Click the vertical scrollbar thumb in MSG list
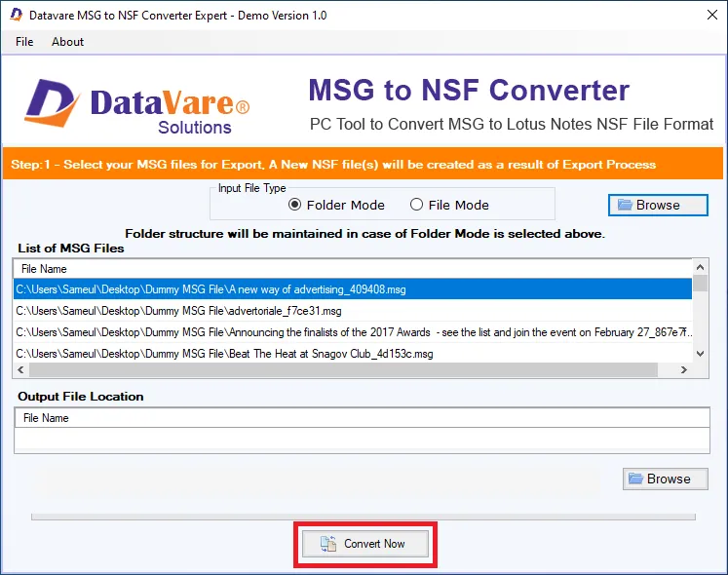This screenshot has height=575, width=728. point(700,283)
